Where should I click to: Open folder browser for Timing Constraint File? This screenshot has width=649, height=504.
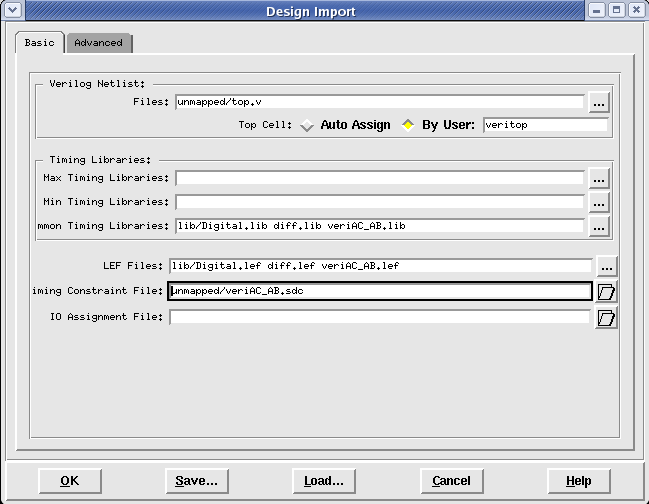[606, 292]
